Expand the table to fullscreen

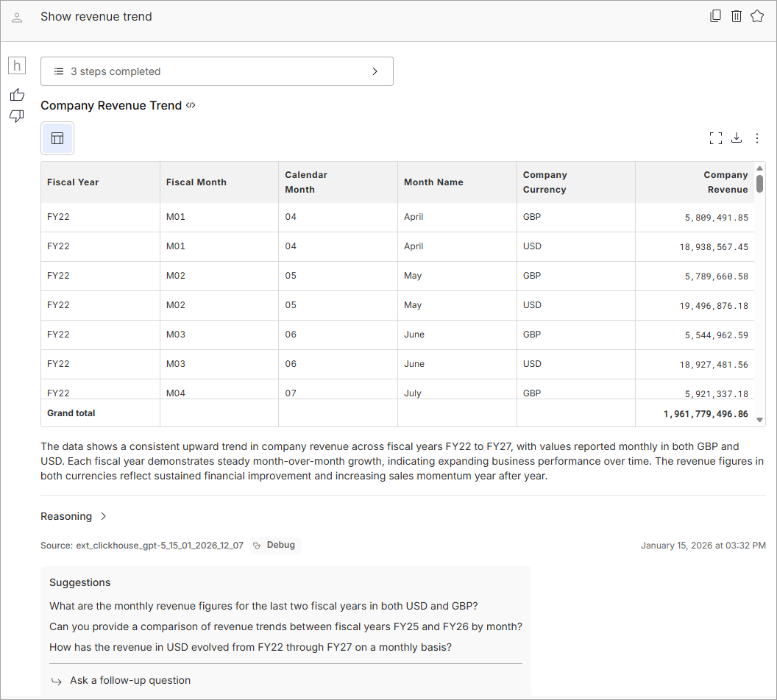tap(715, 138)
